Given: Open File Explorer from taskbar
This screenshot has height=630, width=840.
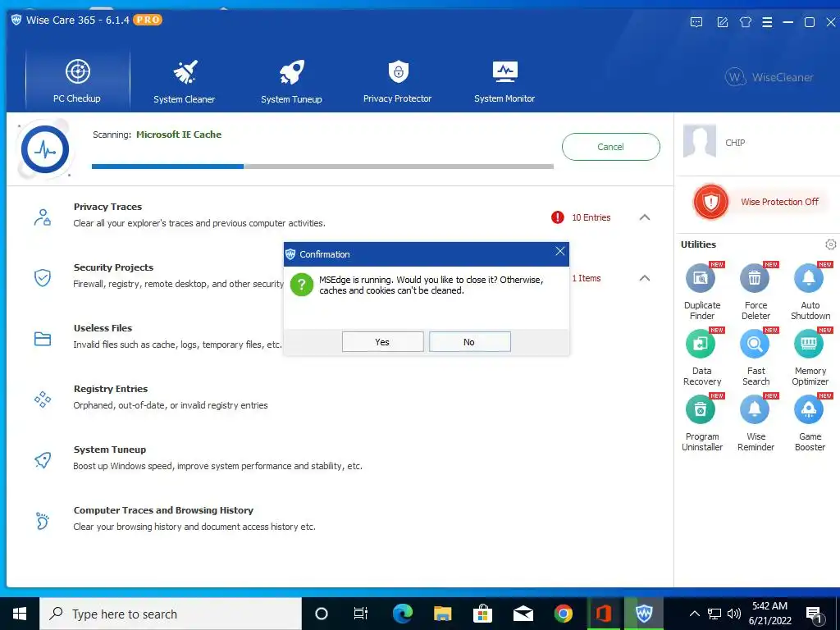Looking at the screenshot, I should (x=442, y=614).
